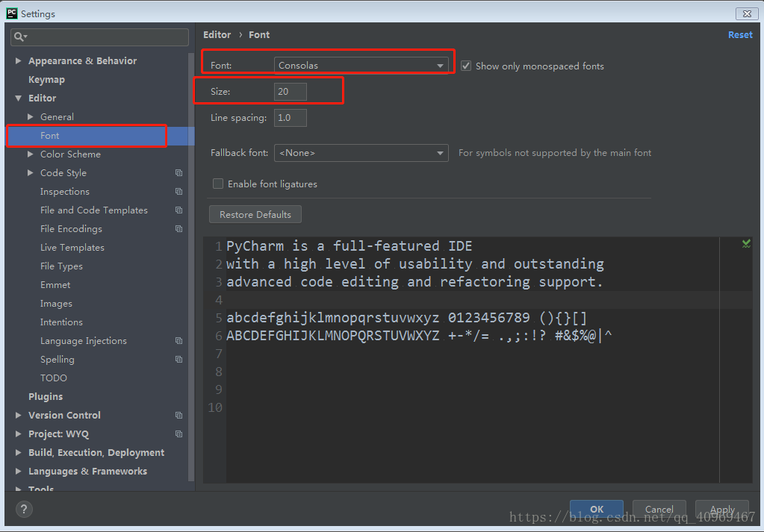Expand Appearance & Behavior section
Screen dimensions: 764x532
18,61
